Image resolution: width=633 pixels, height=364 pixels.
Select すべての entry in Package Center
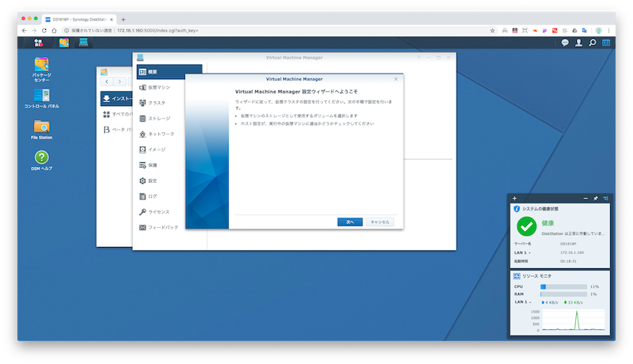click(x=117, y=114)
